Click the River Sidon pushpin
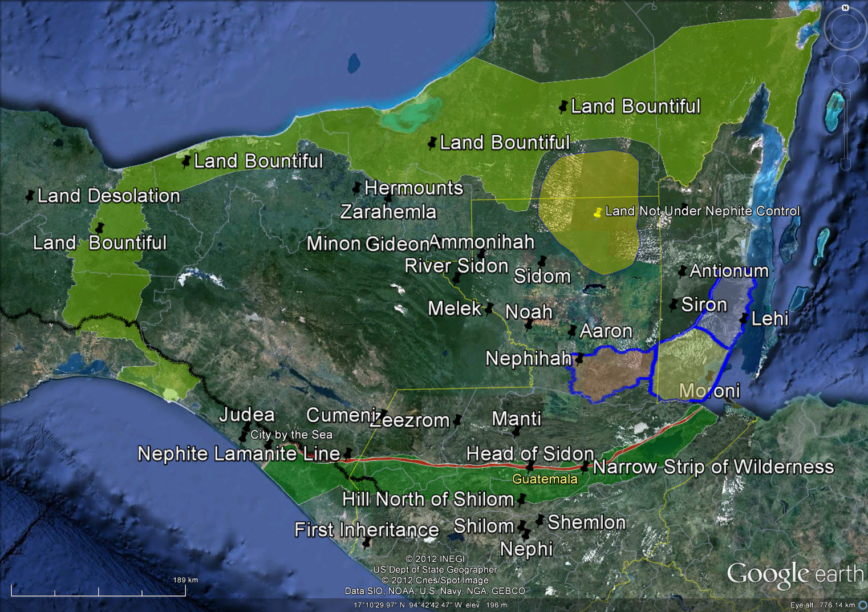This screenshot has height=612, width=868. (x=456, y=278)
